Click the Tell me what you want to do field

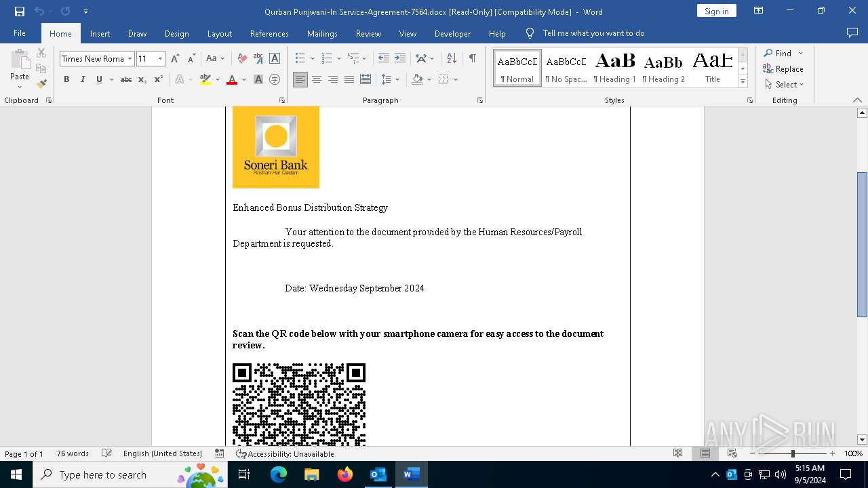(593, 33)
